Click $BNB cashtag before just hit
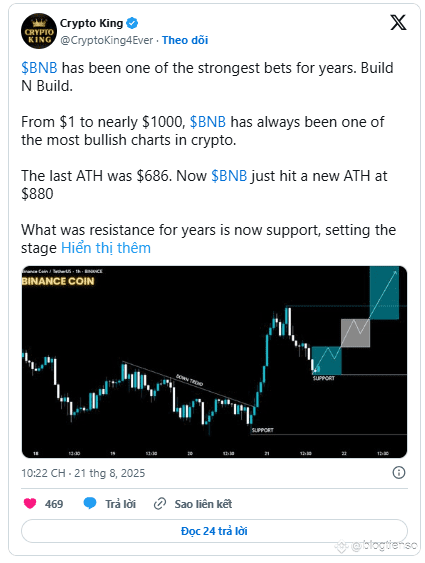Screen dimensions: 425x563 (229, 176)
